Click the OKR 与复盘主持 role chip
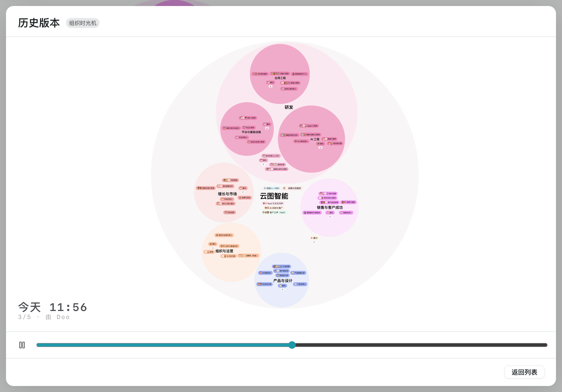 tap(229, 246)
